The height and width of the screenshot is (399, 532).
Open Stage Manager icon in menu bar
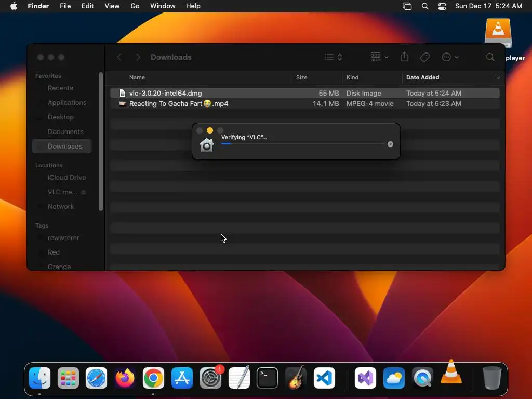(x=407, y=6)
